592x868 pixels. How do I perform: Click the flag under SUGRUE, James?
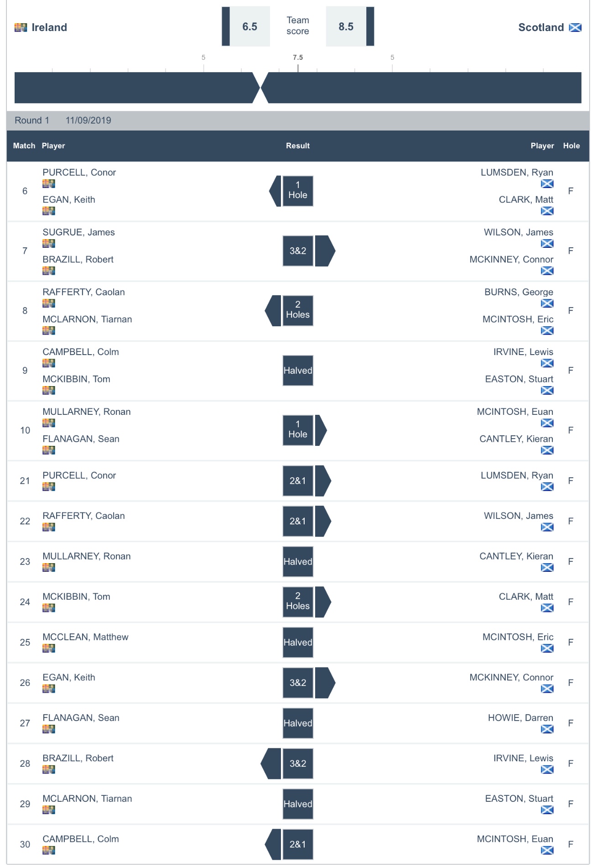click(x=49, y=244)
